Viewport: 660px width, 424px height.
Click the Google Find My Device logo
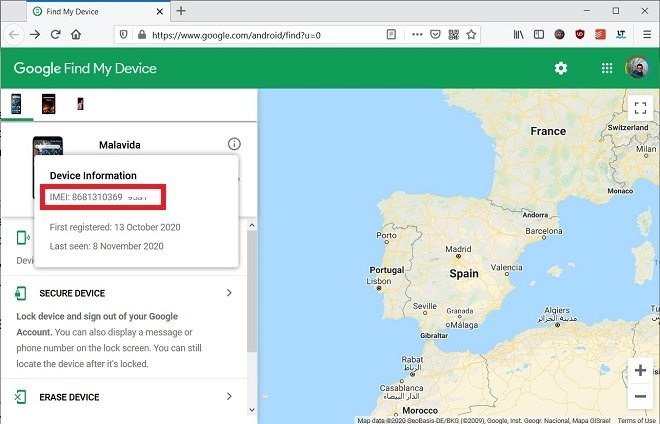point(85,68)
